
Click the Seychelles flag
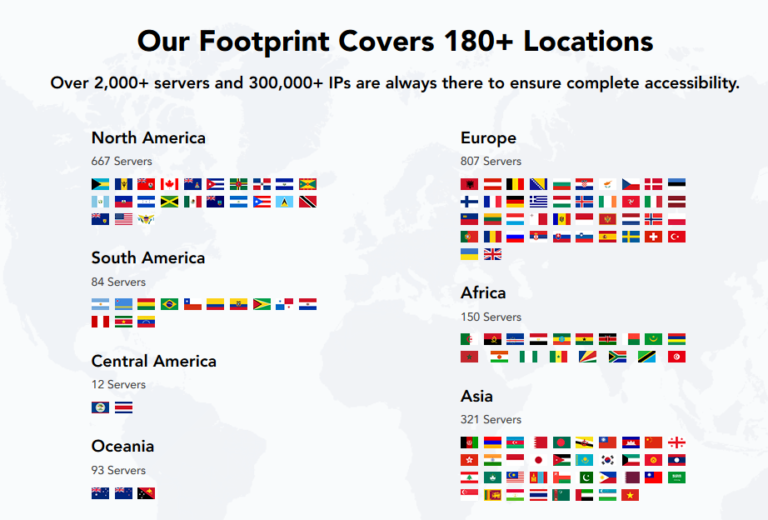pos(587,357)
